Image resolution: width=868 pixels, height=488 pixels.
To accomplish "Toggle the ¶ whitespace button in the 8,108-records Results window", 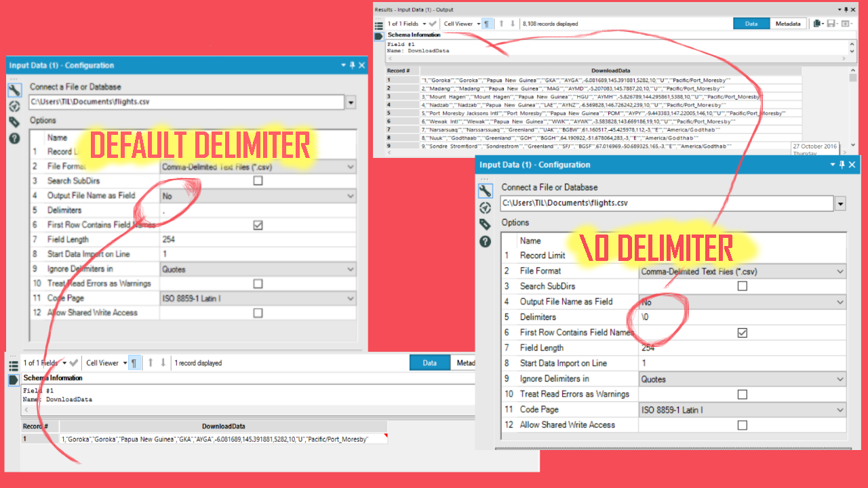I will [487, 24].
